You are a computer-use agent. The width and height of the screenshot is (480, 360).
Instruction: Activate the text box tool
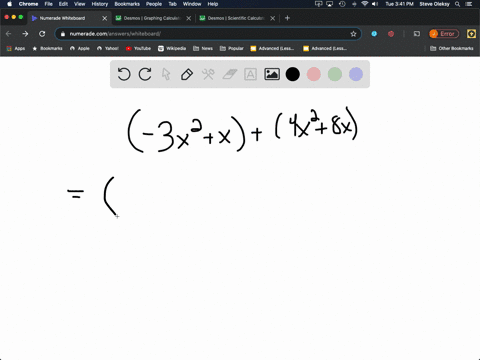tap(250, 74)
